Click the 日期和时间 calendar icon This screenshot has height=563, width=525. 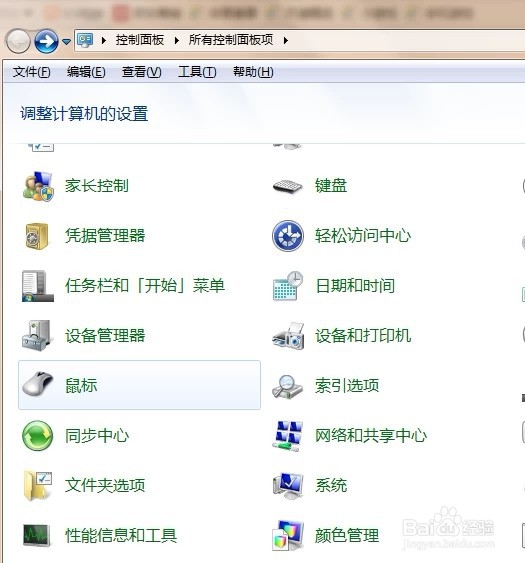[288, 286]
